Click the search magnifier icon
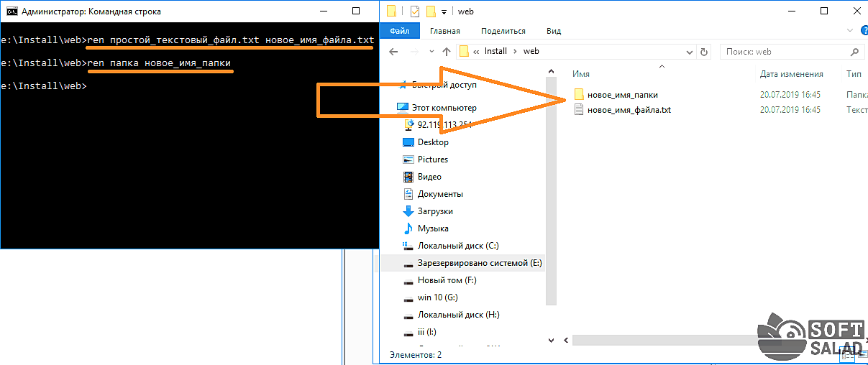The width and height of the screenshot is (868, 365). 854,52
